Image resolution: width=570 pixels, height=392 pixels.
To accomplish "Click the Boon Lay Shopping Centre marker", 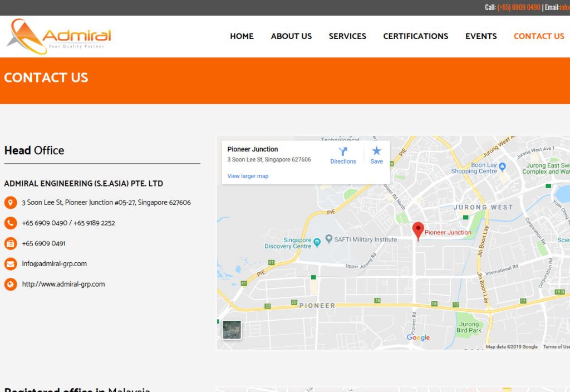I will pos(502,166).
